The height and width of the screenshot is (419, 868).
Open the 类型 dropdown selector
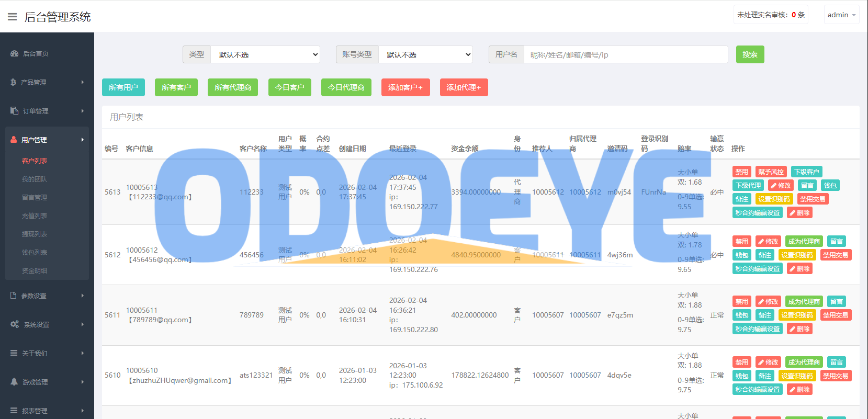265,54
